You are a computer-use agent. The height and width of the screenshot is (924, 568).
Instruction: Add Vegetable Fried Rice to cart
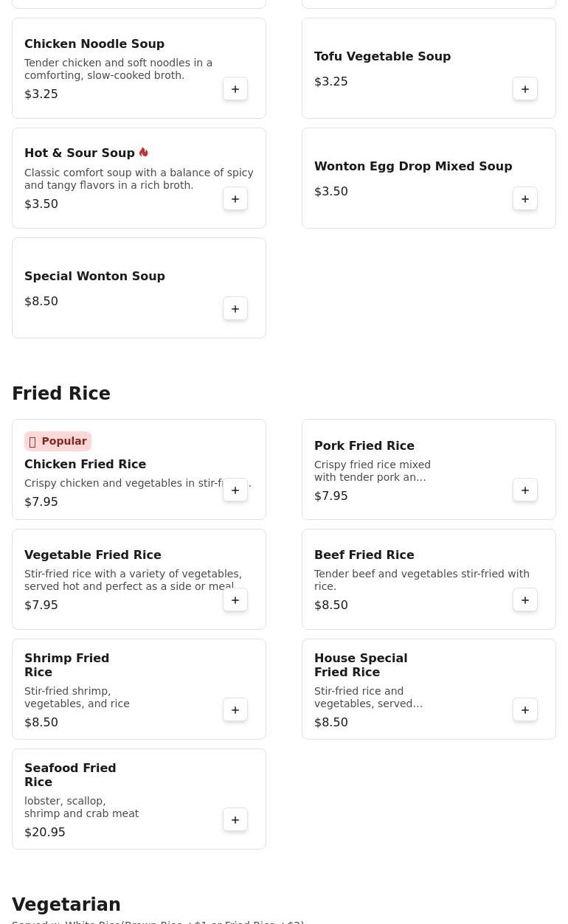[x=235, y=600]
